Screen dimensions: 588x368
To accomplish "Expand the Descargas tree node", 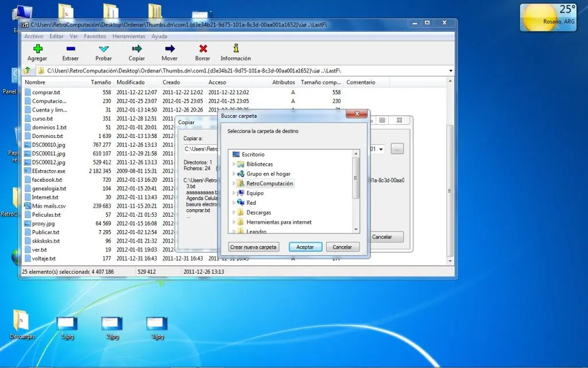I will [x=234, y=213].
